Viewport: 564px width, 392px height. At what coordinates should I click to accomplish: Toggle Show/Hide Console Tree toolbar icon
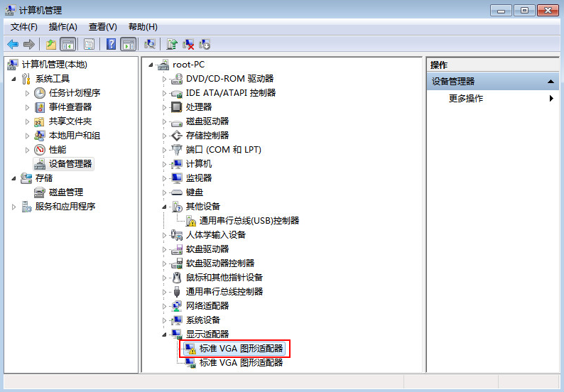pyautogui.click(x=68, y=44)
